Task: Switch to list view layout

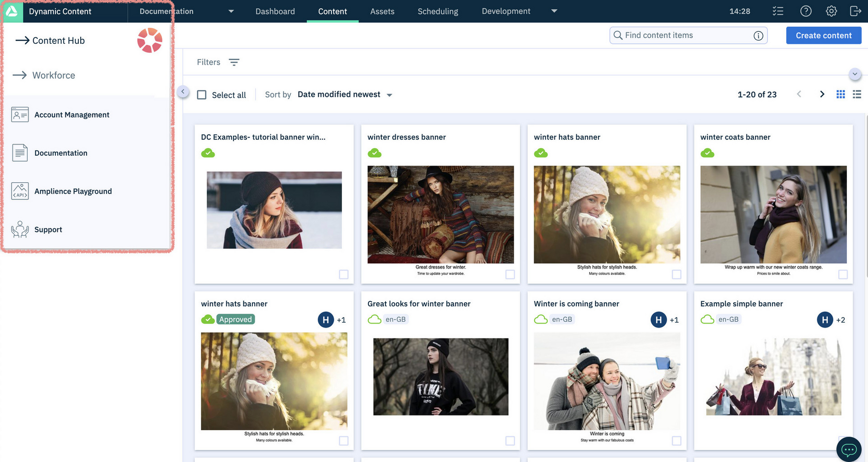Action: [857, 94]
